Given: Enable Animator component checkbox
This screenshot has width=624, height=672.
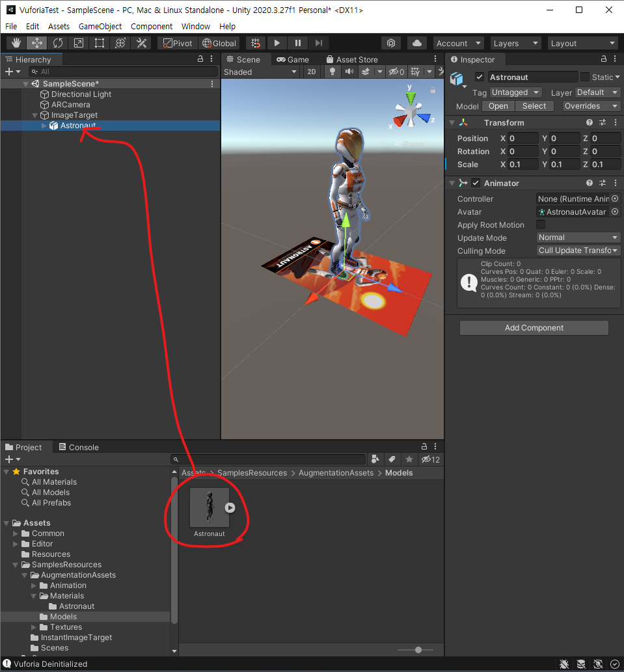Looking at the screenshot, I should (476, 183).
